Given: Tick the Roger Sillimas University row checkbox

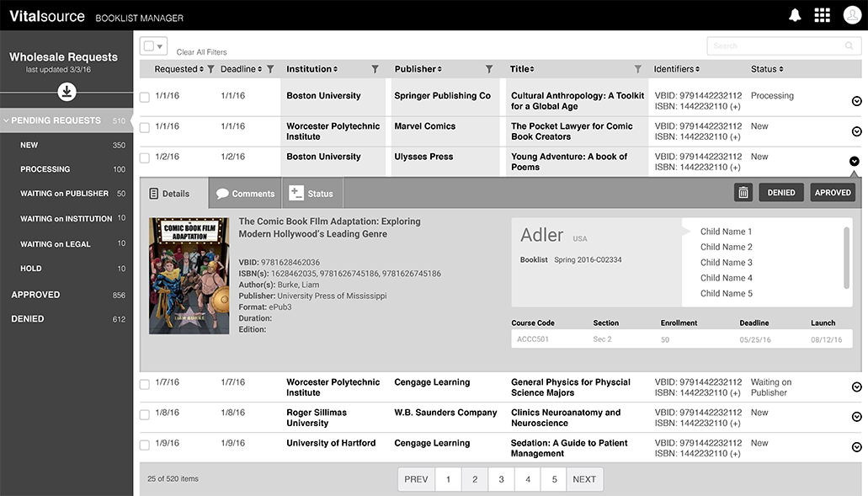Looking at the screenshot, I should (145, 414).
